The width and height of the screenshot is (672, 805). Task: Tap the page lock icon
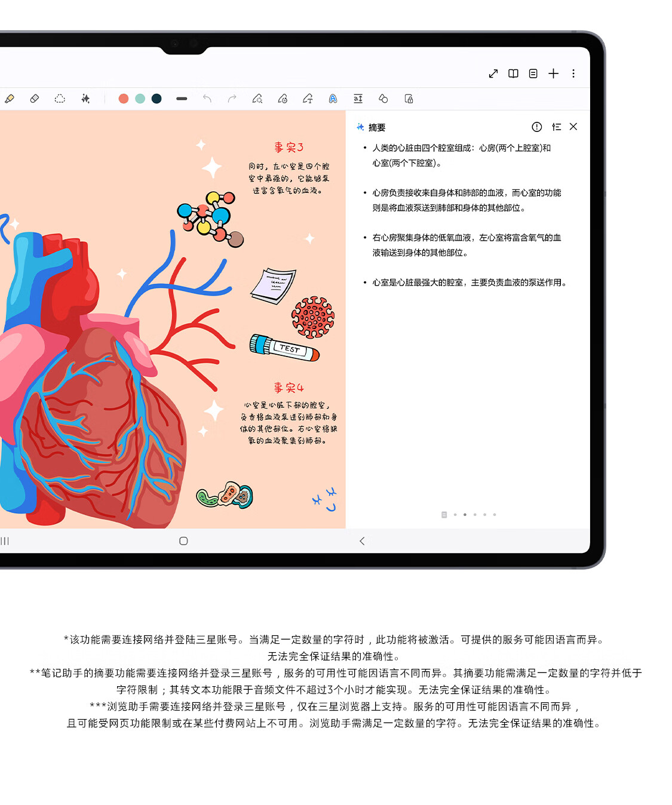[x=409, y=99]
